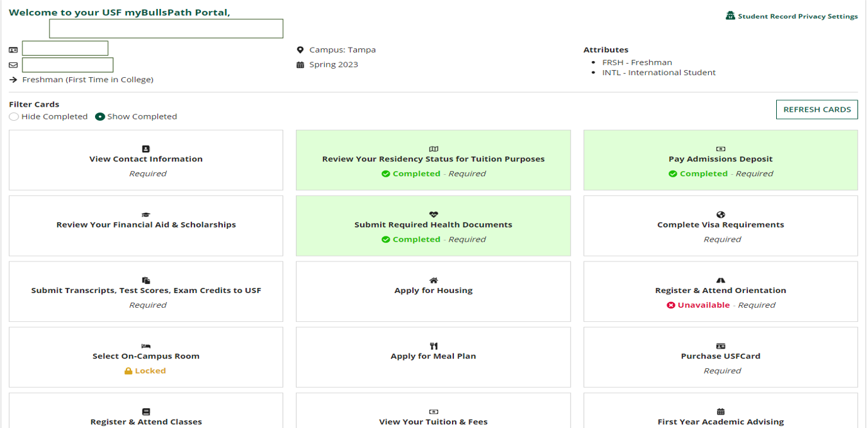This screenshot has height=428, width=868.
Task: Click the arrow icon before Freshman
Action: coord(13,80)
